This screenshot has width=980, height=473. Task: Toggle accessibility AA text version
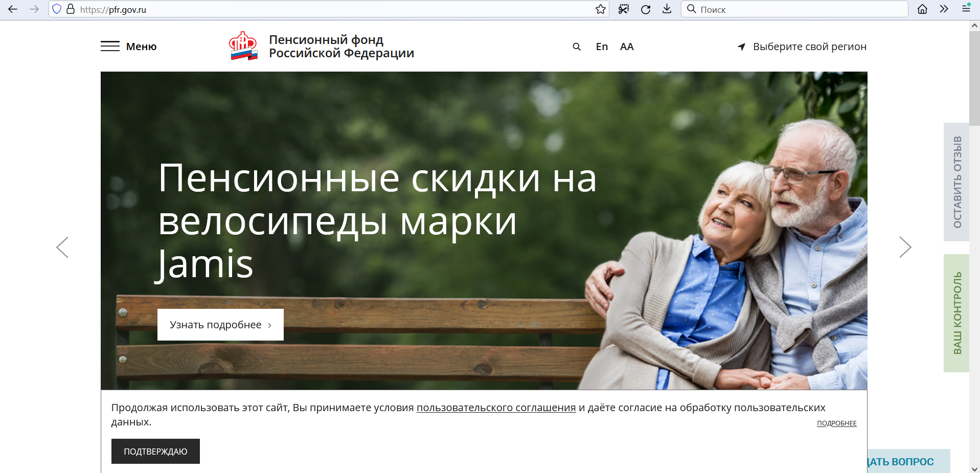pyautogui.click(x=627, y=47)
